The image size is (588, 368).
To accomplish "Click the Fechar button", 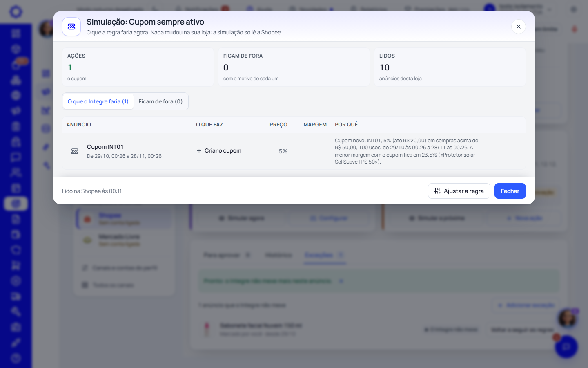I will (x=510, y=191).
